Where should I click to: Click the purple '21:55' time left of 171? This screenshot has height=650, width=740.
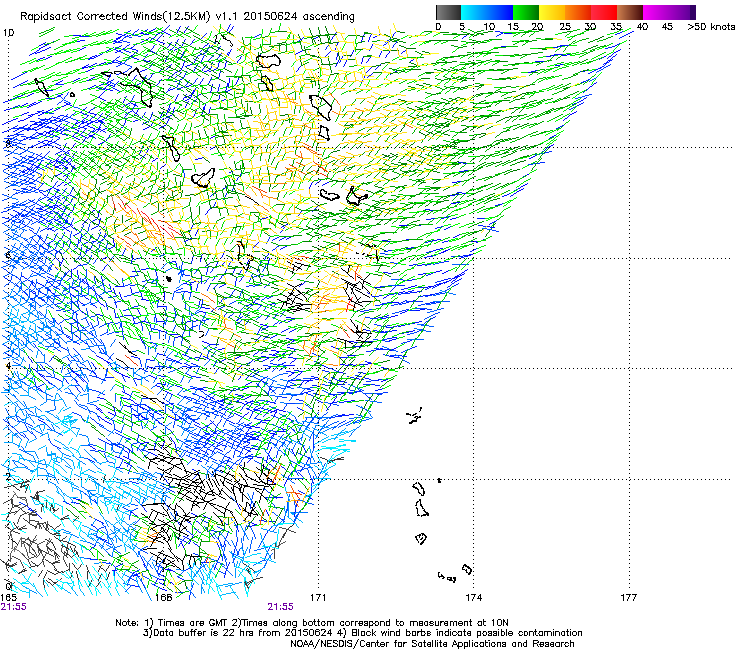pos(280,607)
